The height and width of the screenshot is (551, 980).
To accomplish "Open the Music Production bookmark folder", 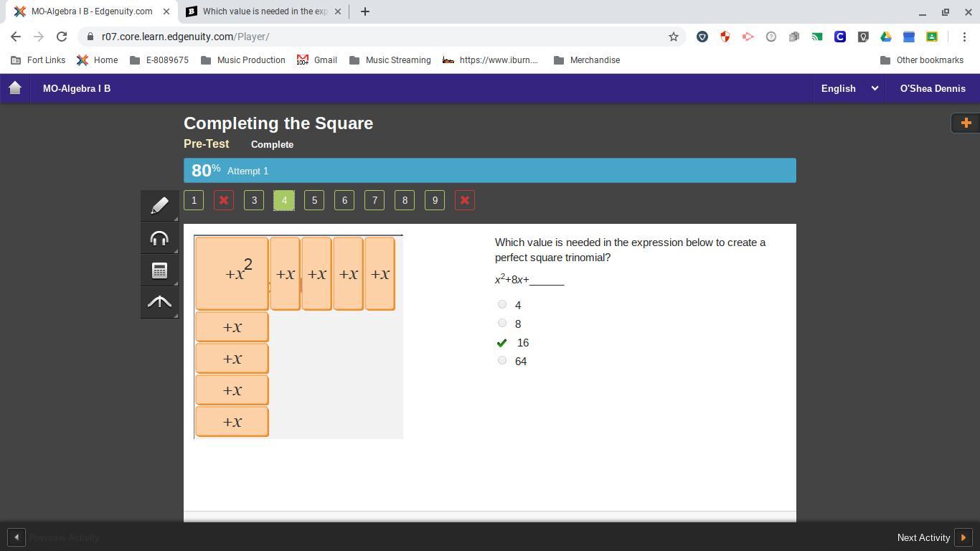I will [242, 60].
